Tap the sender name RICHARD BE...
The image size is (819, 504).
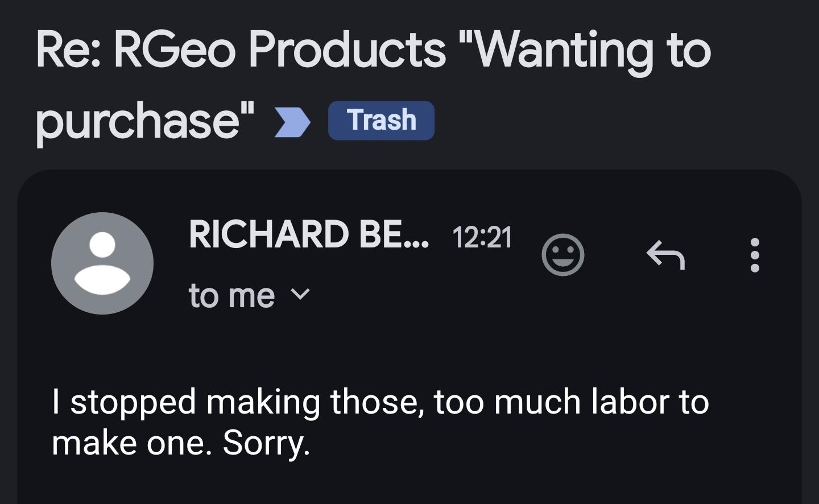click(308, 234)
